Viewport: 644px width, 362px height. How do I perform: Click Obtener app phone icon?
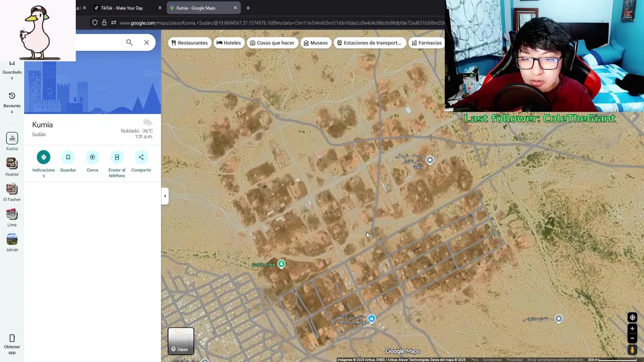click(12, 338)
